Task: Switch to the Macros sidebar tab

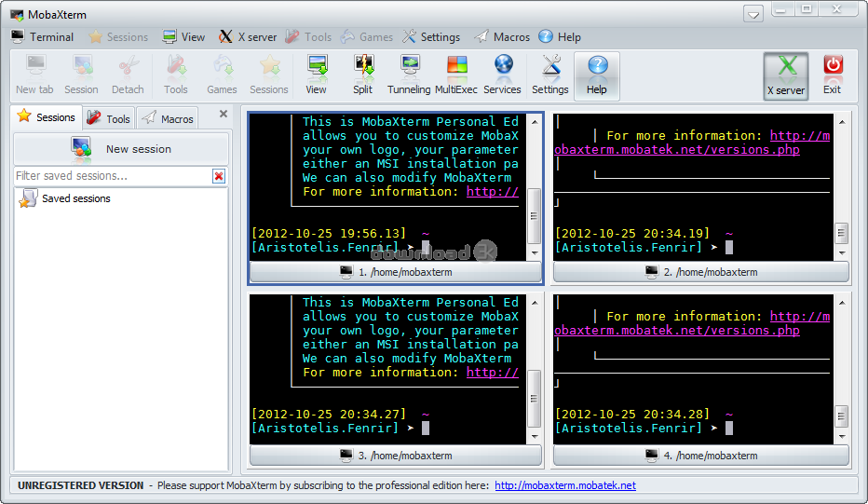Action: pyautogui.click(x=168, y=118)
